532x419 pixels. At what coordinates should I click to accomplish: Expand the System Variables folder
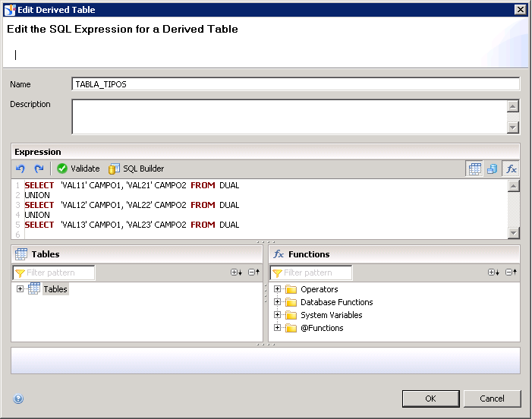tap(277, 315)
